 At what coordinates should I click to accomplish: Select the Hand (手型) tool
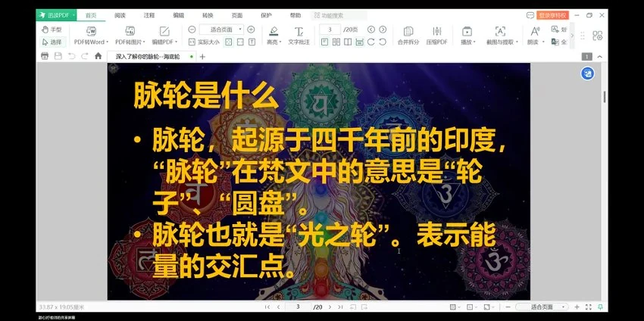tap(52, 30)
